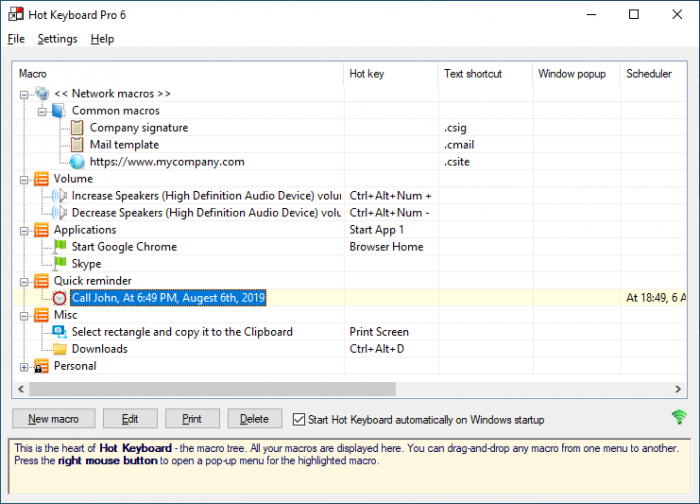Viewport: 700px width, 504px height.
Task: Click the green flag icon for Start Google Chrome
Action: tap(60, 247)
